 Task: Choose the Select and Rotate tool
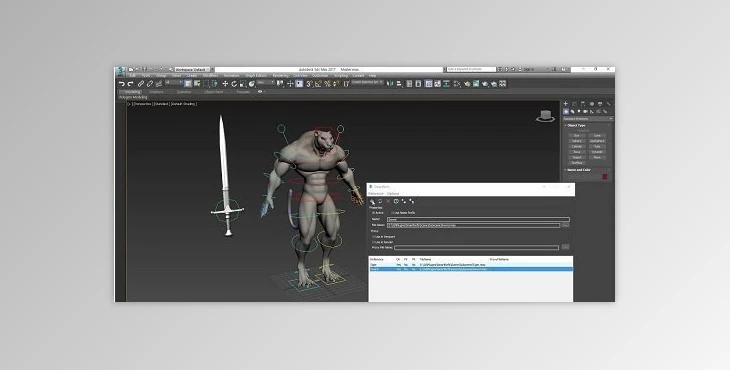[x=234, y=84]
